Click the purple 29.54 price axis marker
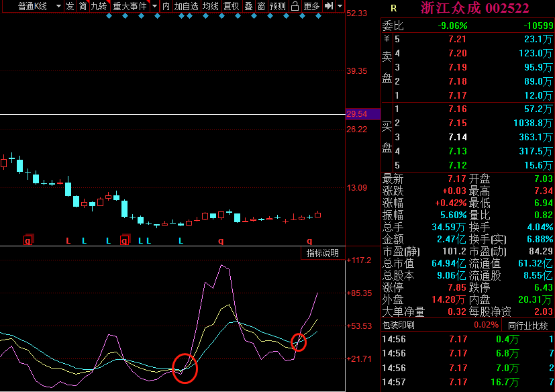Viewport: 555px width, 392px height. [356, 114]
